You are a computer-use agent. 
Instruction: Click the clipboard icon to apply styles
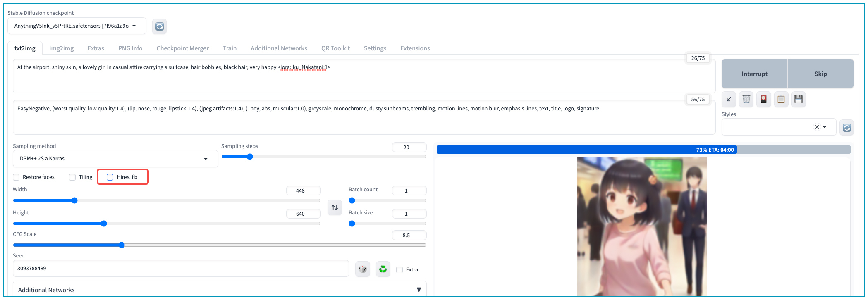click(781, 100)
